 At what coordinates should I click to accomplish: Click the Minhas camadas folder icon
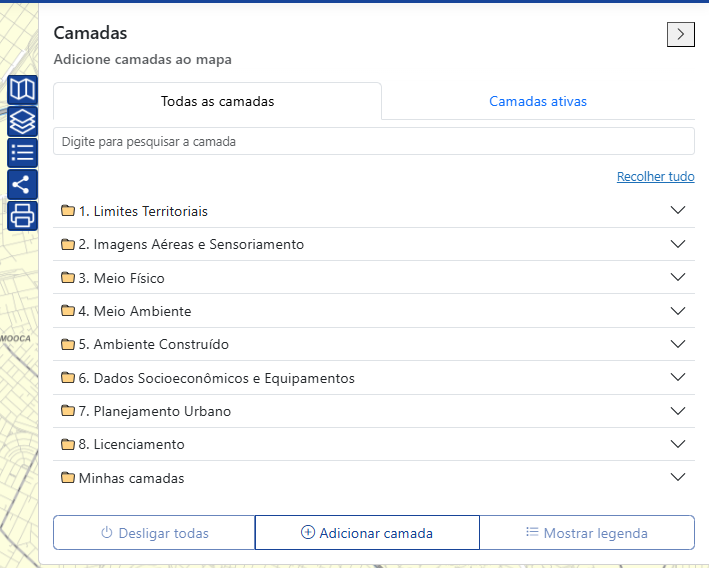pos(68,477)
